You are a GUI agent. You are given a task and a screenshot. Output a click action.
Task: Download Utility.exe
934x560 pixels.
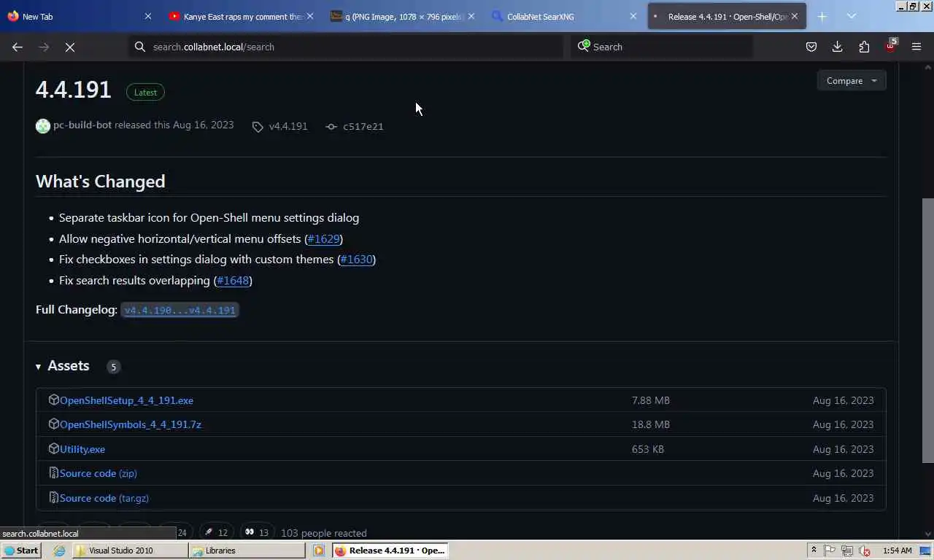pyautogui.click(x=82, y=449)
